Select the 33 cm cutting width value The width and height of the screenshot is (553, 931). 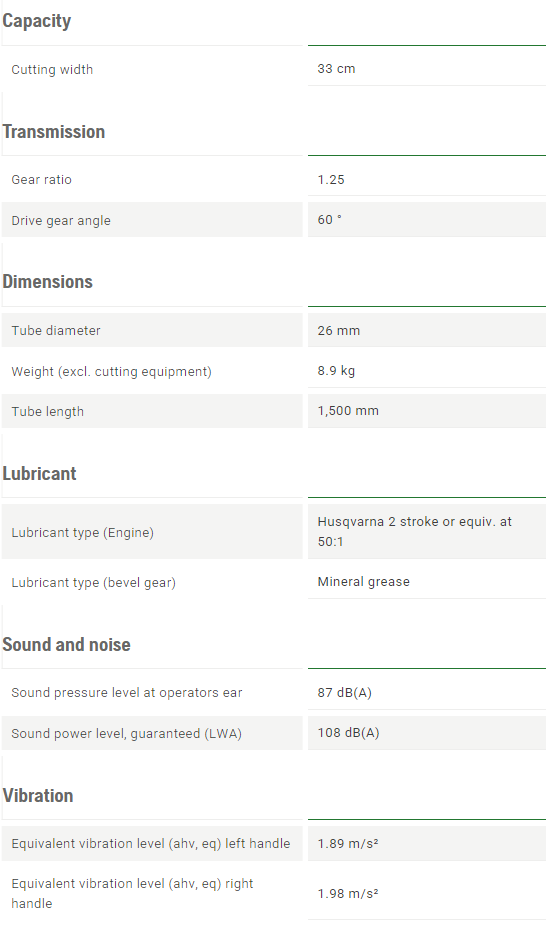(x=336, y=68)
